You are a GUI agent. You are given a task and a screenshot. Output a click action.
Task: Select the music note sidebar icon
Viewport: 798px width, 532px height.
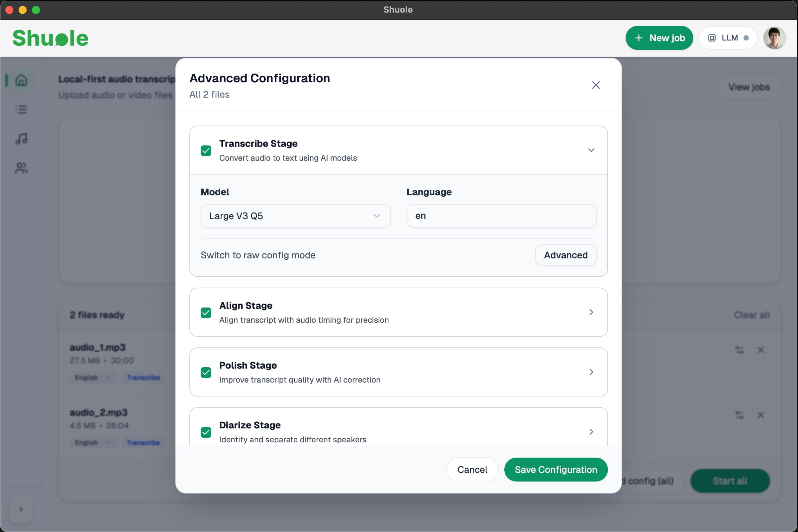click(21, 139)
